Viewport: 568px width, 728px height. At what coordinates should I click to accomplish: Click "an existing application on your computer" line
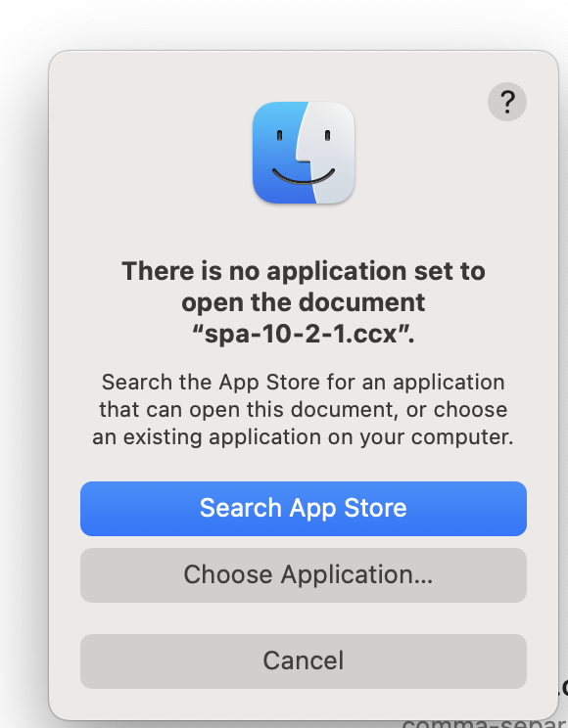point(303,437)
